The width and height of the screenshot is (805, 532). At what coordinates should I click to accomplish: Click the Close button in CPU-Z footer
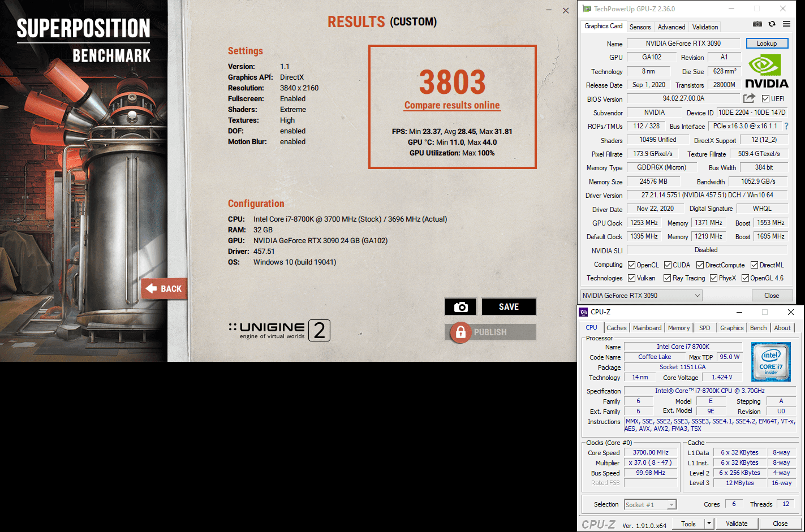pyautogui.click(x=780, y=524)
